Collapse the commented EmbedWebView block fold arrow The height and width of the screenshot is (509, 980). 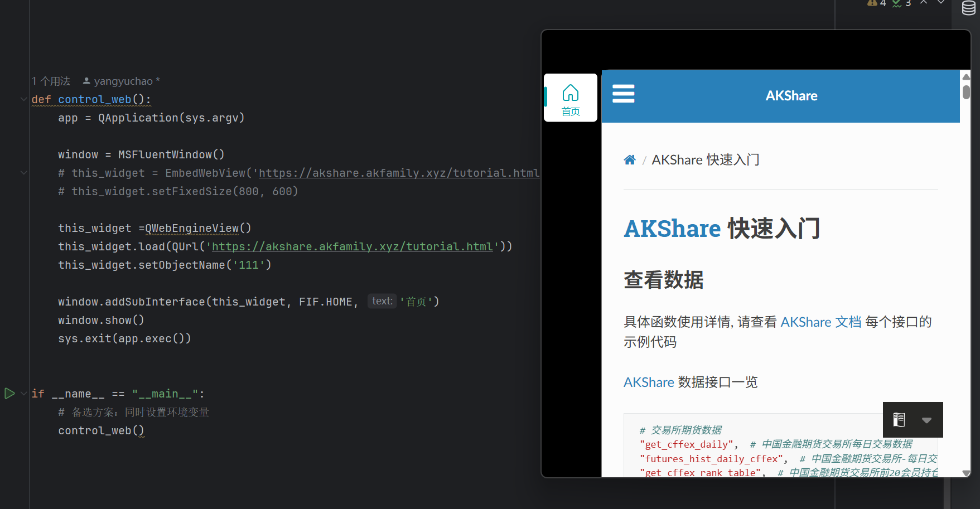[x=24, y=173]
